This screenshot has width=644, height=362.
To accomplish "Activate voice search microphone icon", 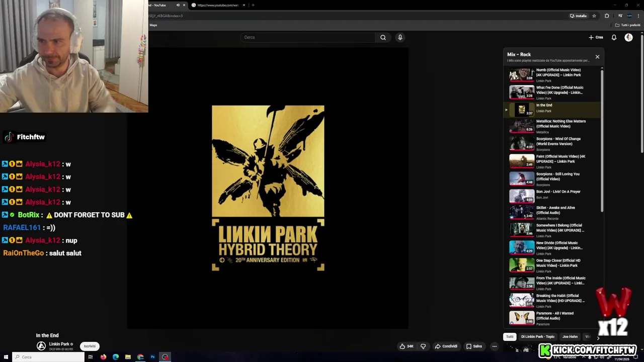I will click(x=400, y=37).
